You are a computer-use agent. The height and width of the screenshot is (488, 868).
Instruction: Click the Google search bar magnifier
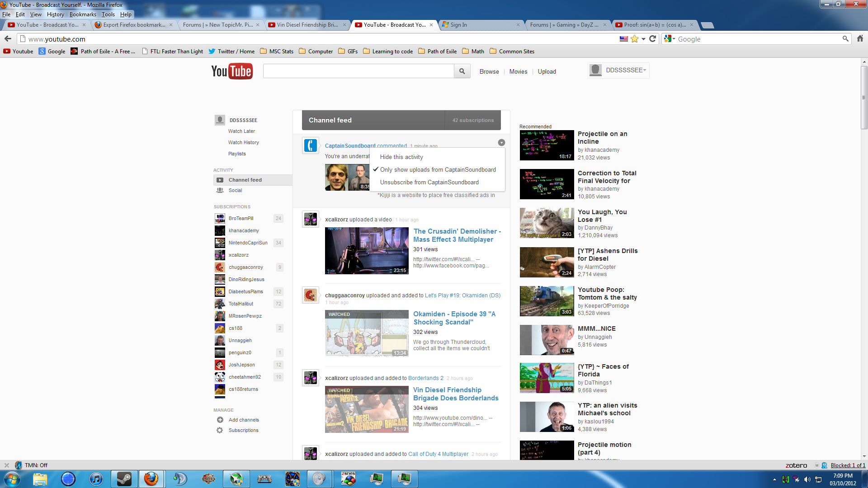[x=845, y=39]
